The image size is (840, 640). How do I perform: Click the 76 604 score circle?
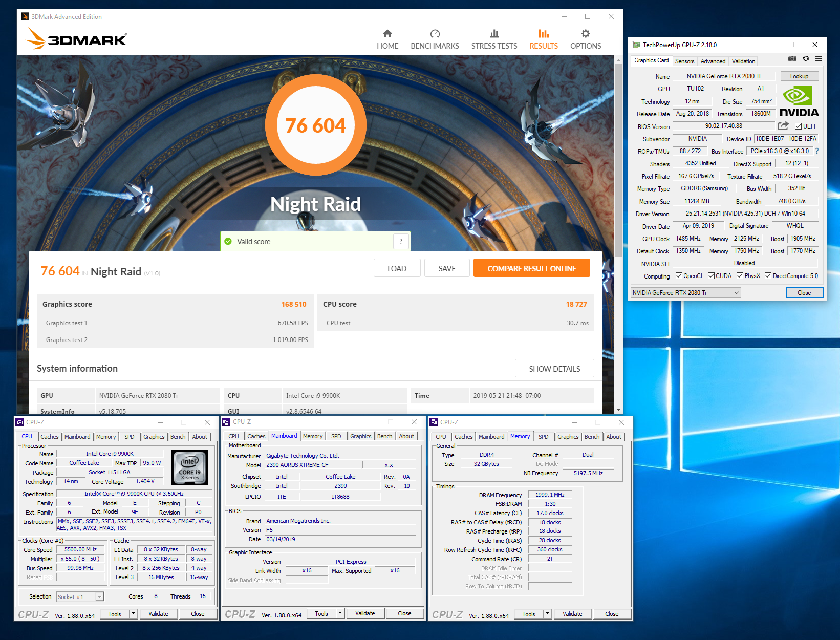point(315,125)
